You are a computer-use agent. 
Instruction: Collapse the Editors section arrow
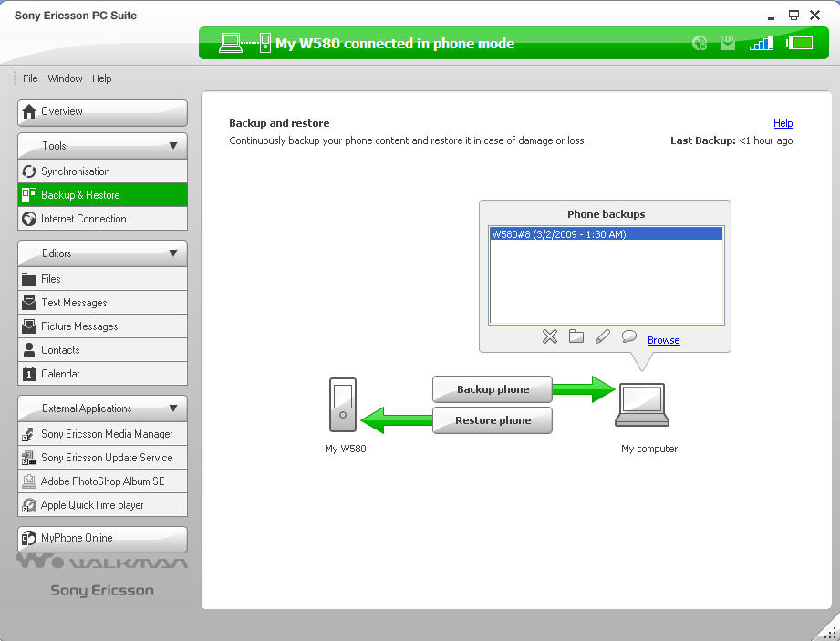173,253
